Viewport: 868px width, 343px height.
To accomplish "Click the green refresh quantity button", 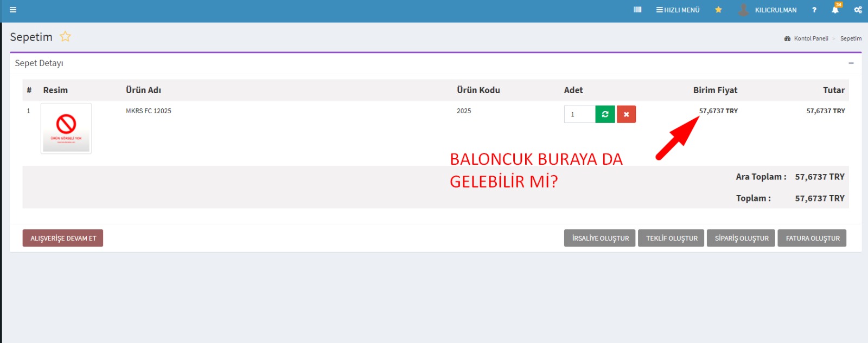I will click(605, 114).
